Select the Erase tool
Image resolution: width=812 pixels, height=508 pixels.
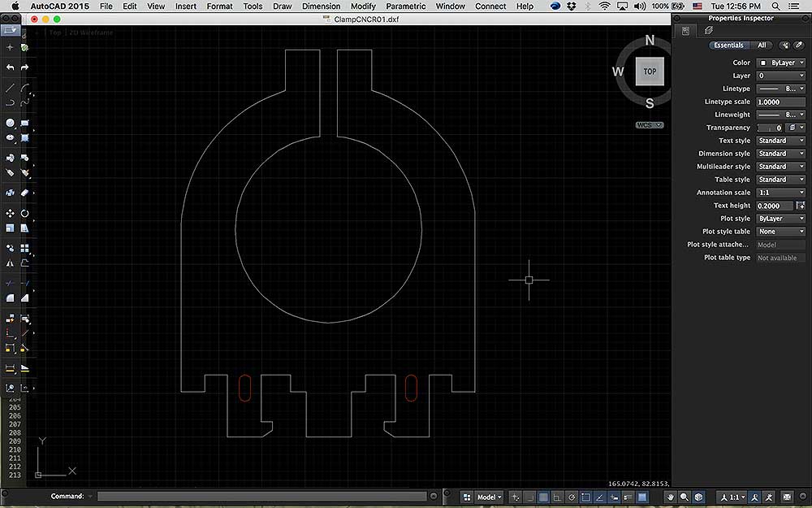pyautogui.click(x=24, y=193)
